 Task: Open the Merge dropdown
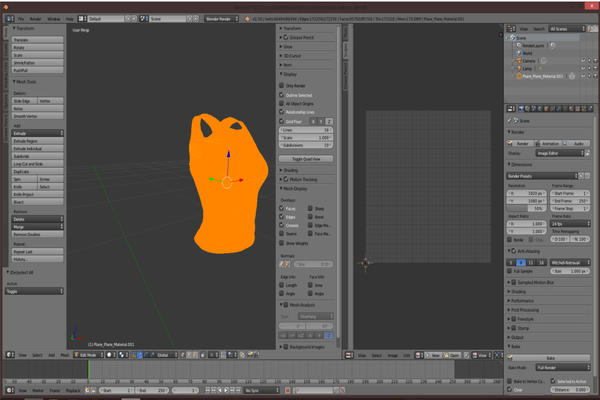(38, 227)
